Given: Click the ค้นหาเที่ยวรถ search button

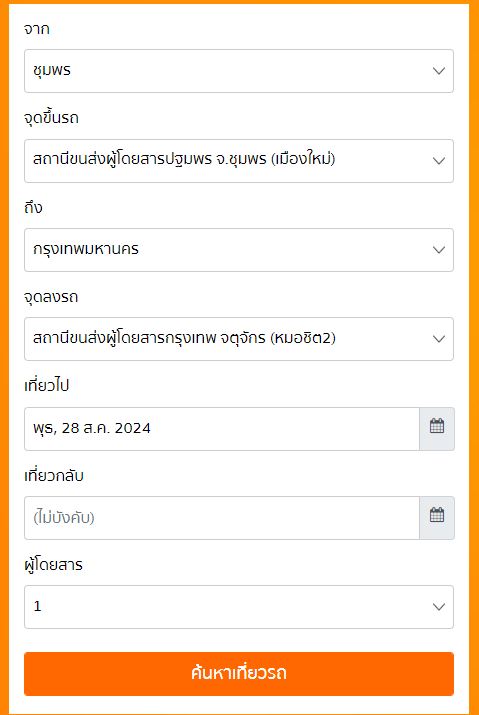Looking at the screenshot, I should [x=239, y=674].
